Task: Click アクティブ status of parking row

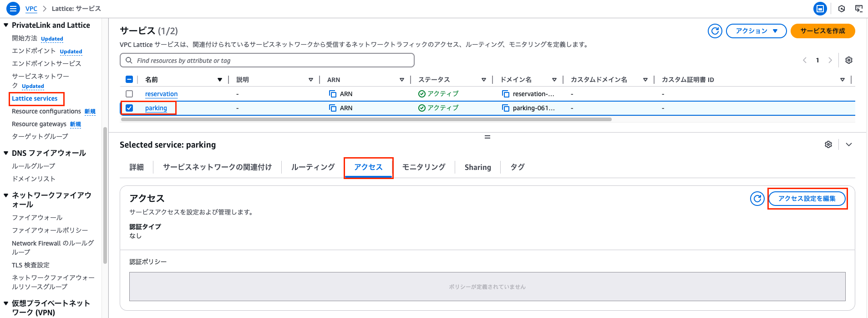Action: (x=438, y=108)
